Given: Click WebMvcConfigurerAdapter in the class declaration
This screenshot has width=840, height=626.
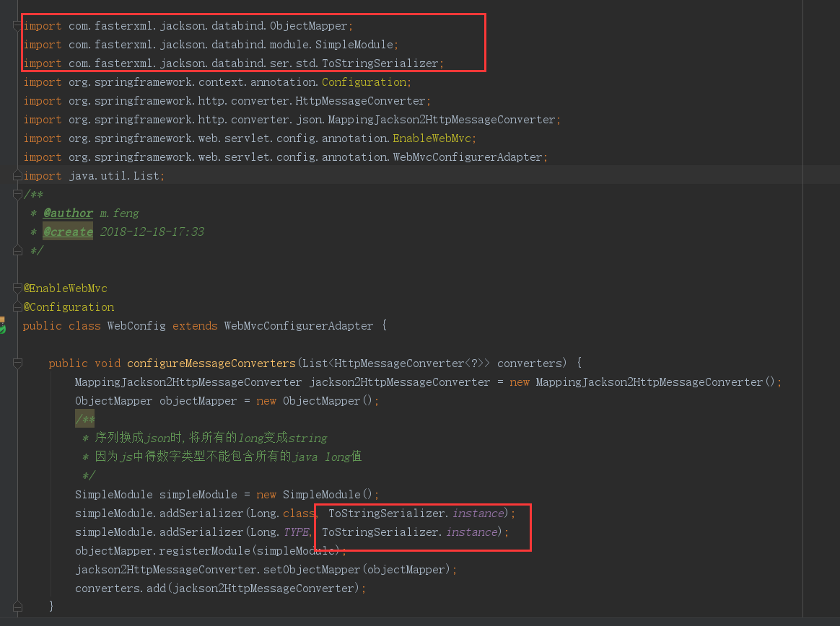Looking at the screenshot, I should (x=298, y=325).
